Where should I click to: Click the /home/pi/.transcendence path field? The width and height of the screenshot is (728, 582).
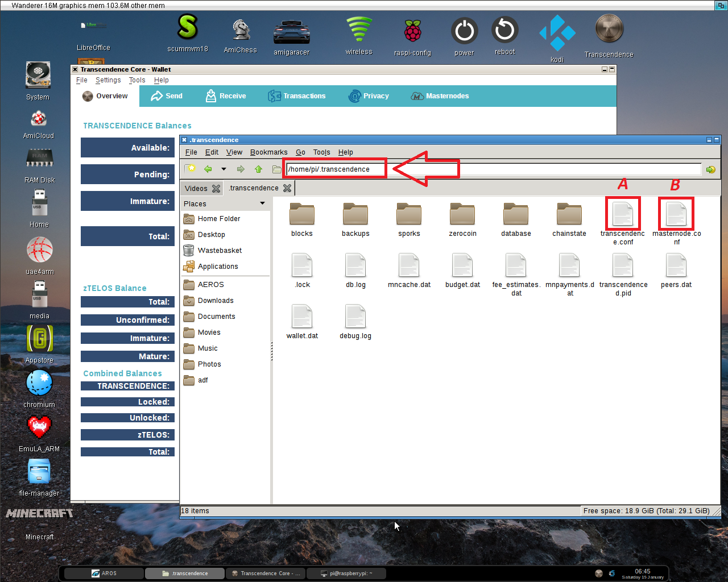[494, 169]
